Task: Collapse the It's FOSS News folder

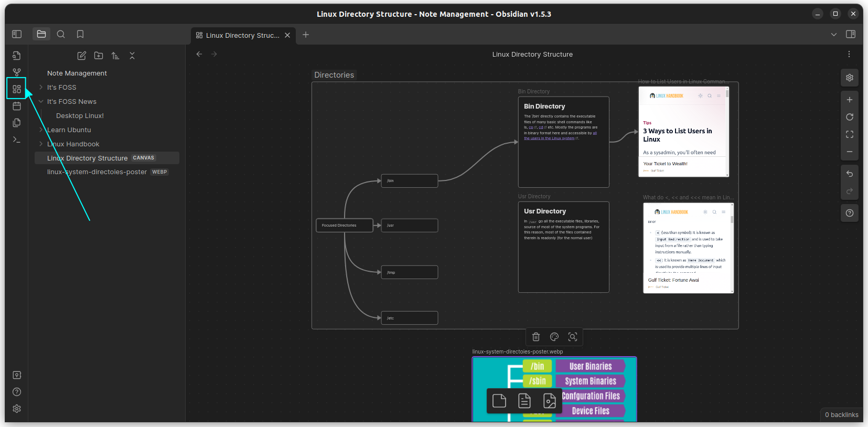Action: tap(41, 102)
